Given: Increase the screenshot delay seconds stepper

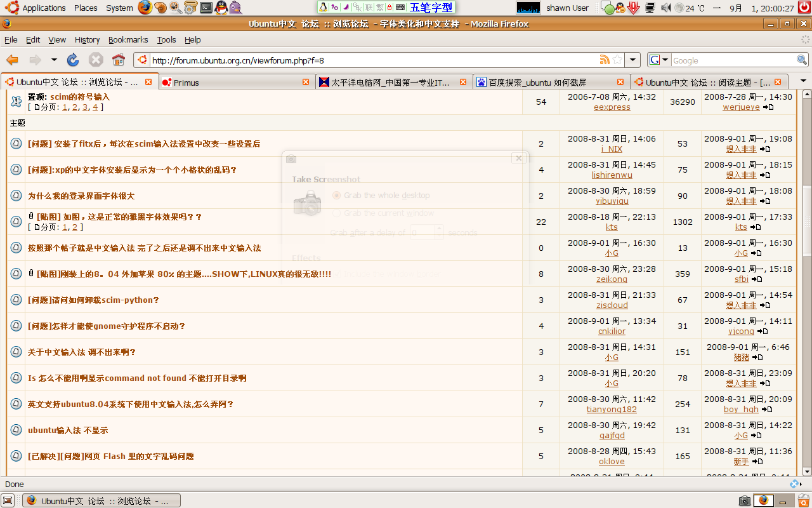Looking at the screenshot, I should pos(439,229).
